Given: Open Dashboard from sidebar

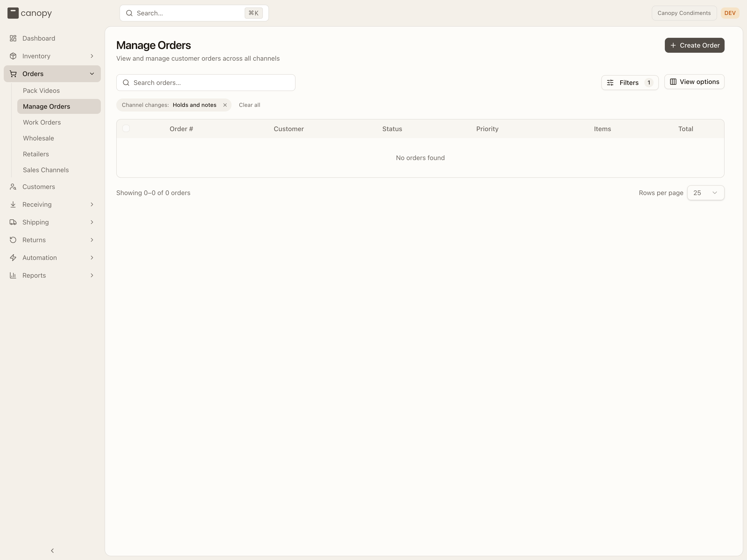Looking at the screenshot, I should 52,38.
